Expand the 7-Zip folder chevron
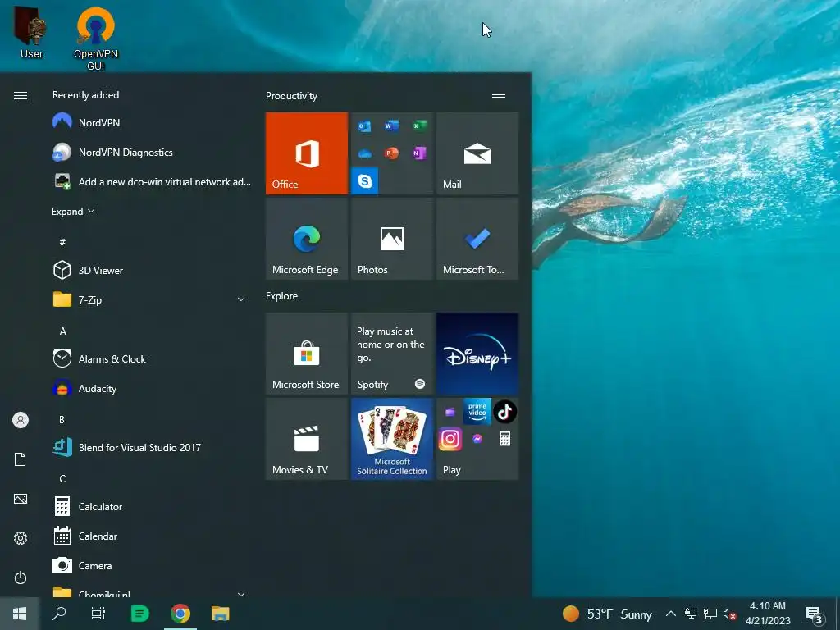 [x=241, y=300]
